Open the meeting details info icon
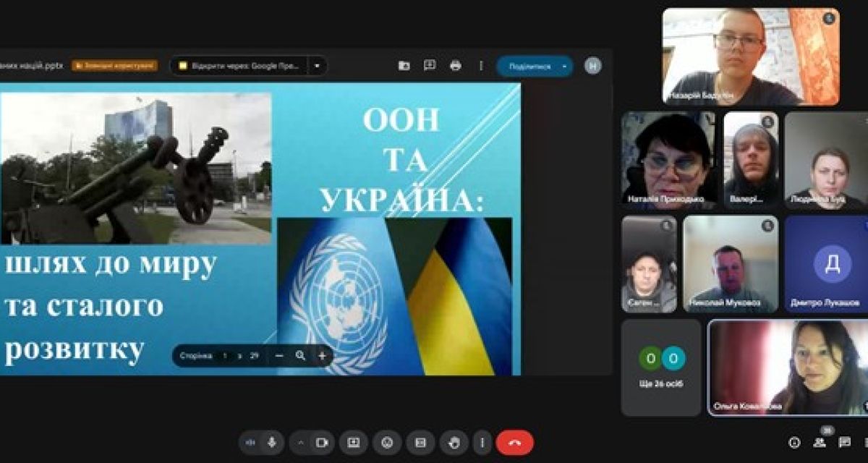 (794, 442)
